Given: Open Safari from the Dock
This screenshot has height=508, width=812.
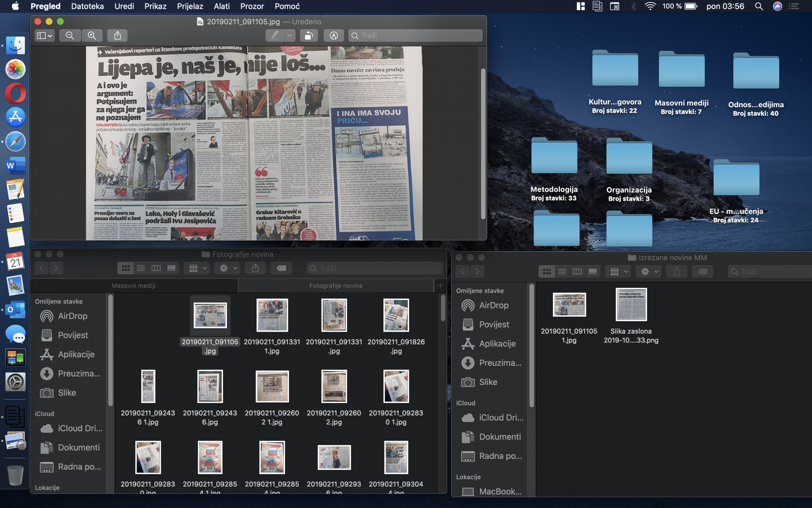Looking at the screenshot, I should [x=15, y=141].
